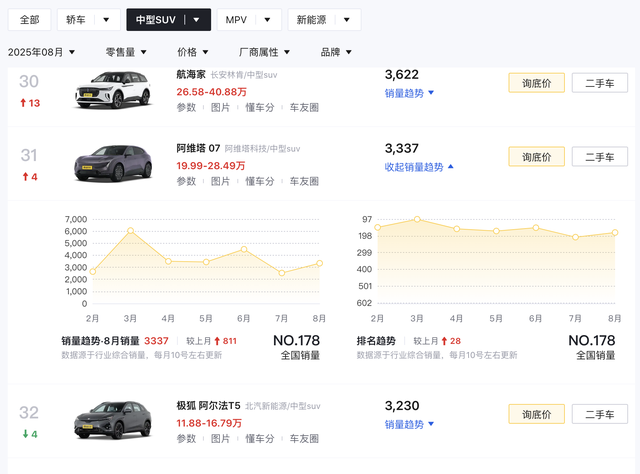Click the green down arrow 4 rank change
The image size is (640, 474).
point(29,434)
